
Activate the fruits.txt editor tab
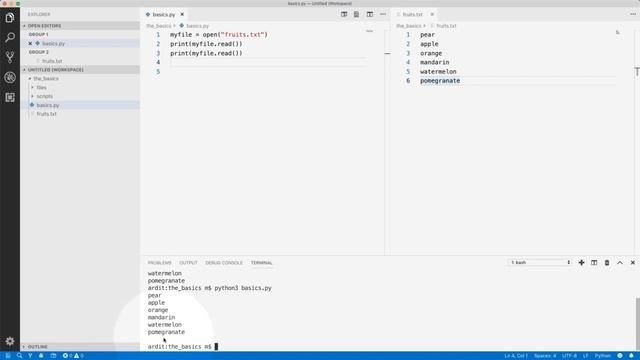[x=412, y=14]
